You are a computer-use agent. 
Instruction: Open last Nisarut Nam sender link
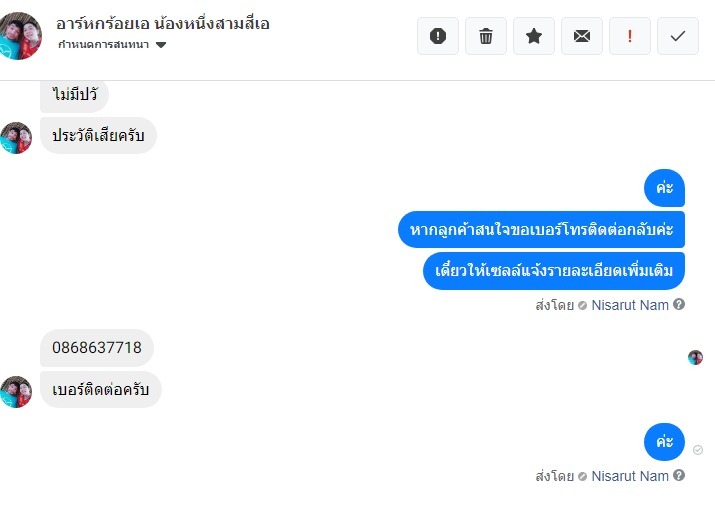click(x=630, y=476)
